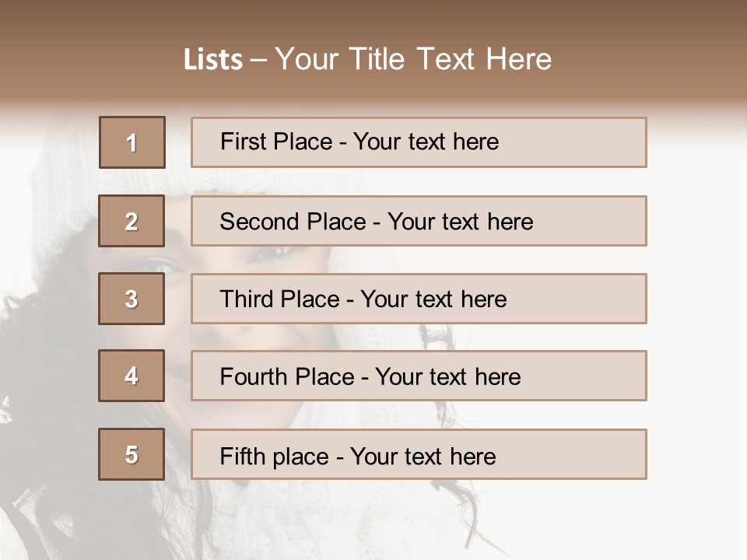Click the number 5 box
The height and width of the screenshot is (560, 747).
tap(132, 454)
